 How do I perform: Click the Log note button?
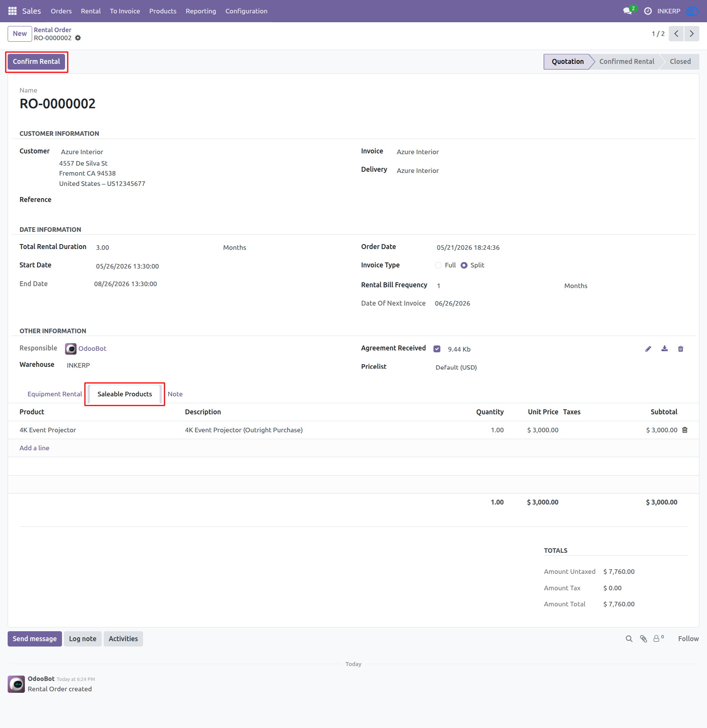tap(83, 639)
